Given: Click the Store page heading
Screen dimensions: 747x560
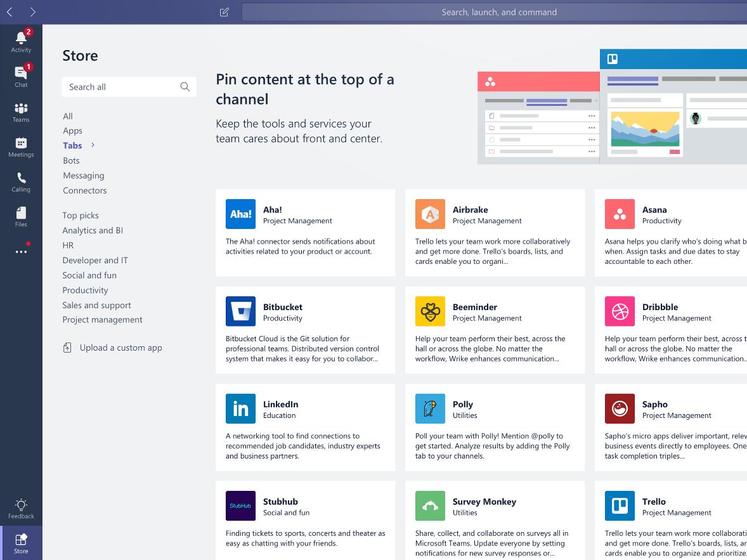Looking at the screenshot, I should point(80,56).
